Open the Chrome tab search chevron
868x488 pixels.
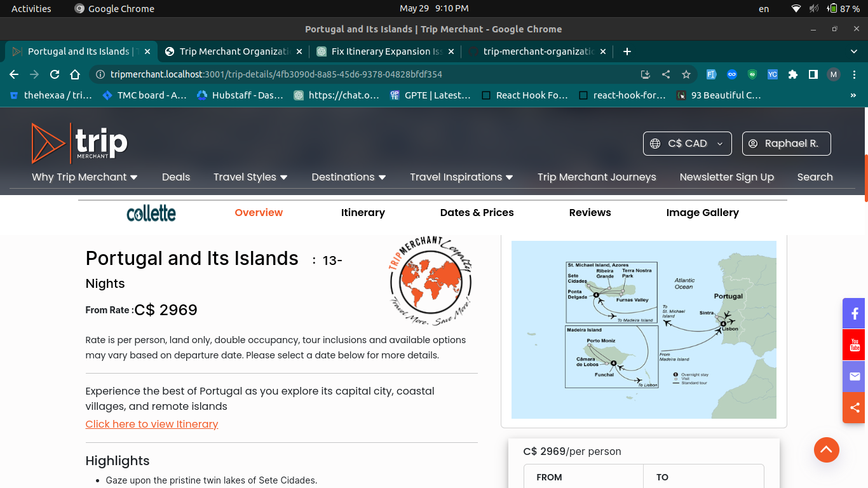(853, 51)
